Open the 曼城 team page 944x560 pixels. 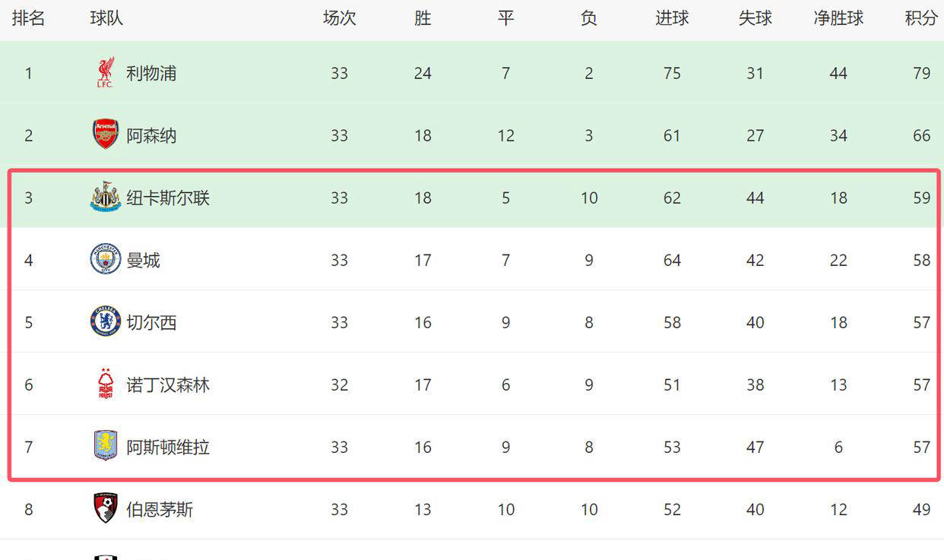pos(143,260)
